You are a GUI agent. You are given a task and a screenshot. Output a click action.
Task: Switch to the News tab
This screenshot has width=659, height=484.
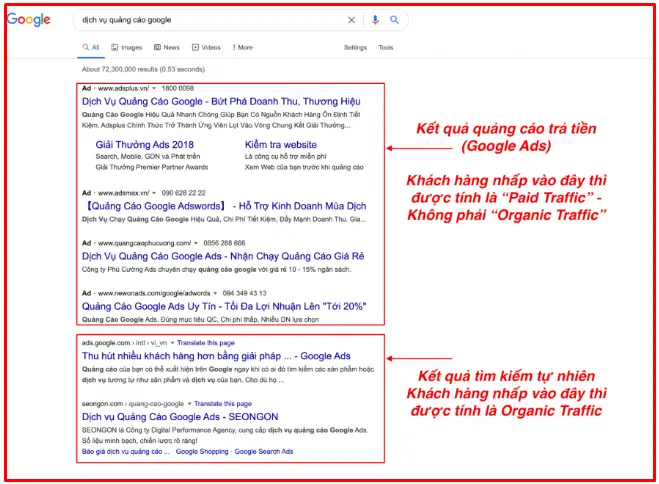point(167,47)
